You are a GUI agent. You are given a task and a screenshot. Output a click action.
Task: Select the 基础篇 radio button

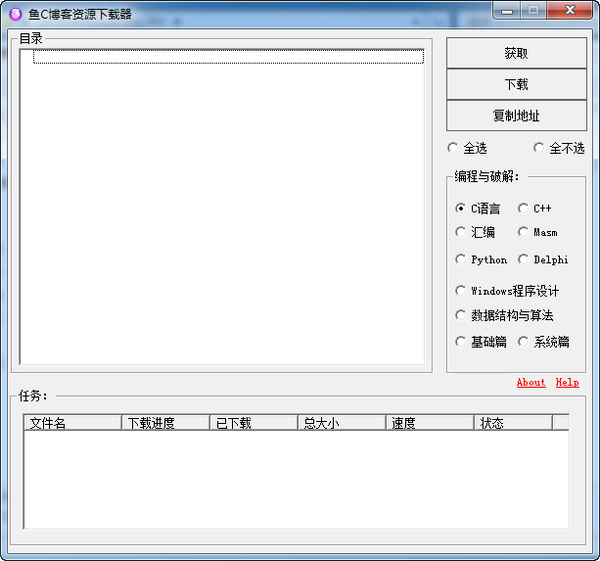click(x=460, y=341)
